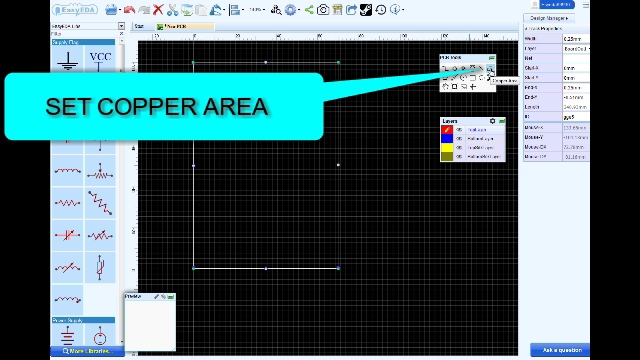This screenshot has height=360, width=640.
Task: Open the hamburger menu at top right
Action: click(x=586, y=5)
